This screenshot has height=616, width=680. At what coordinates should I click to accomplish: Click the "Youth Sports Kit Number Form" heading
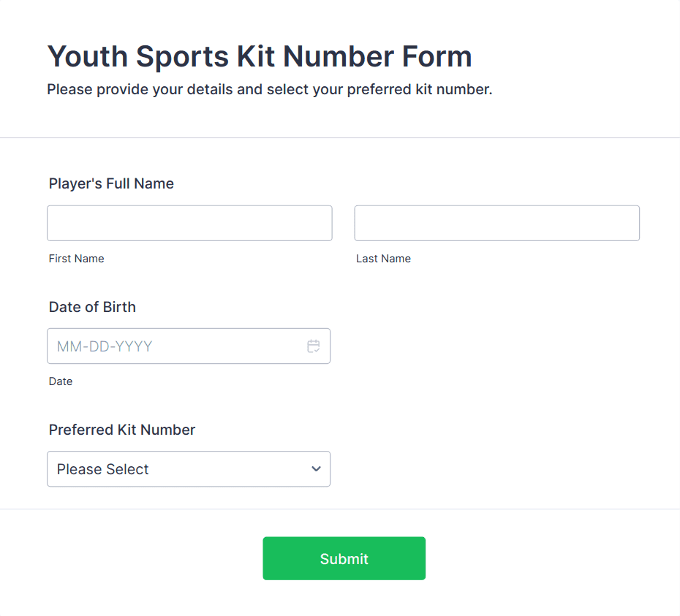pyautogui.click(x=260, y=56)
